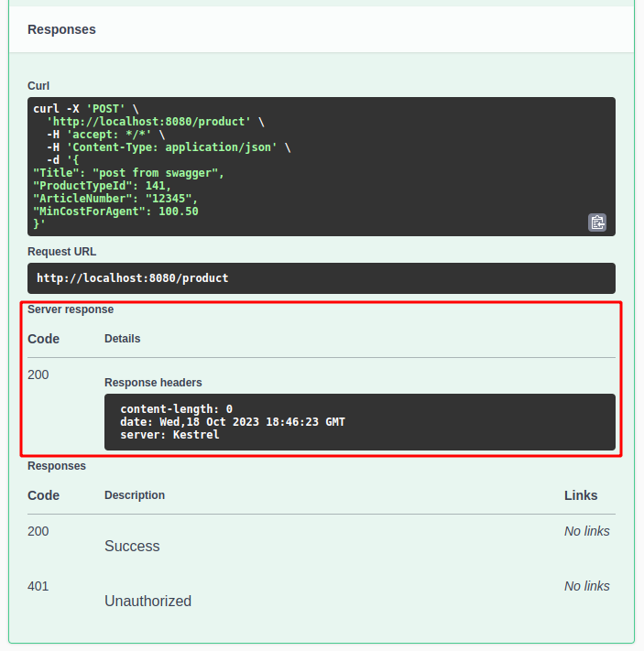Click the "ArticleNumber" line in curl body
The height and width of the screenshot is (651, 644).
(115, 199)
